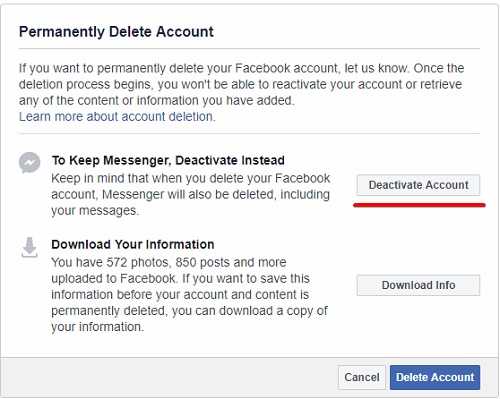Click the paragraph warning Messenger will be deleted
This screenshot has height=399, width=500.
(191, 194)
